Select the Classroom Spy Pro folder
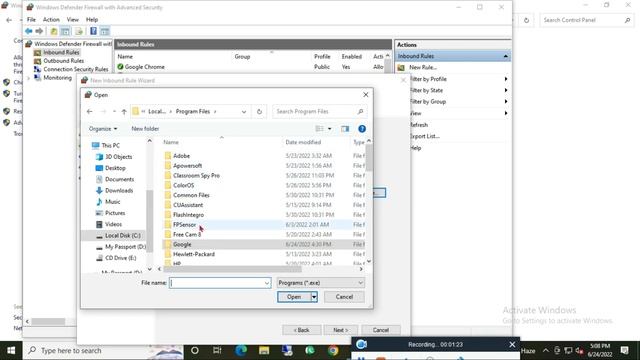This screenshot has height=360, width=640. 196,176
